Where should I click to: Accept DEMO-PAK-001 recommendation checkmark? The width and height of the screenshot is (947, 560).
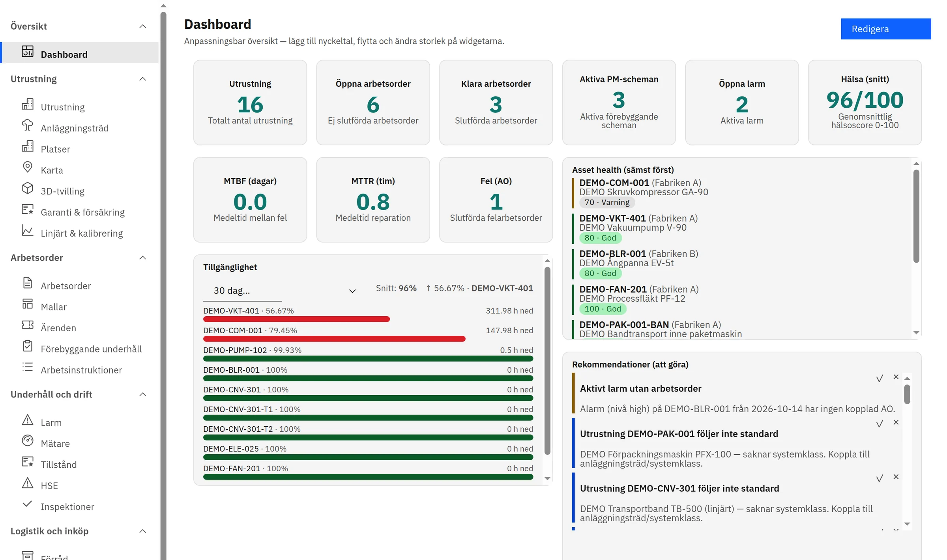[x=880, y=424]
